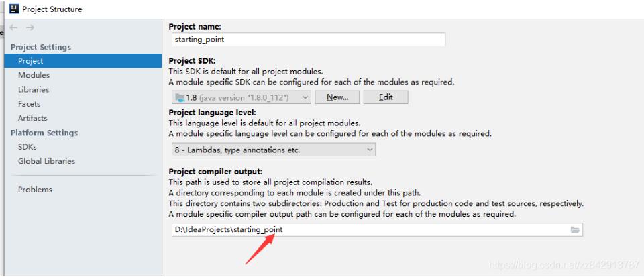Open the Project SDK dropdown
This screenshot has height=277, width=644.
306,98
